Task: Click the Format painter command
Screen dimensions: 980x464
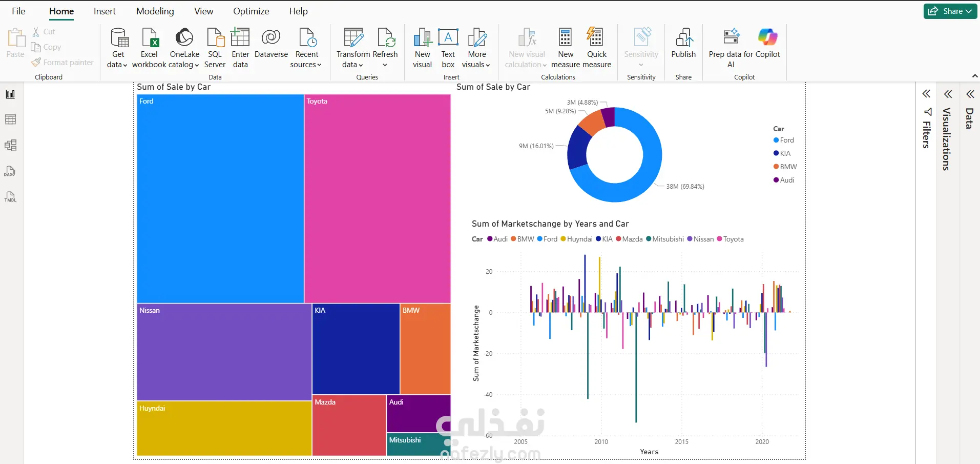Action: (x=62, y=63)
